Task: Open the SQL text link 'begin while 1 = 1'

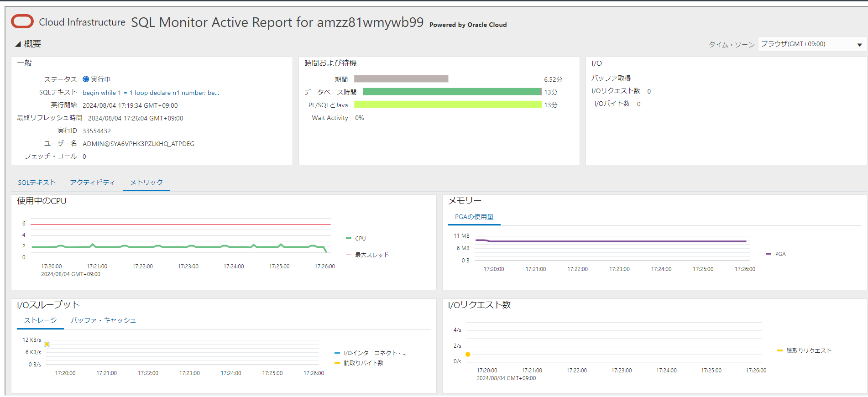Action: point(151,93)
